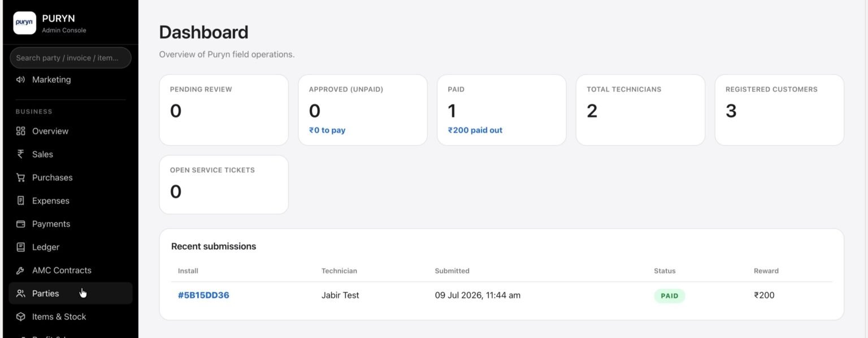
Task: Click the Purchases cart icon
Action: (21, 177)
